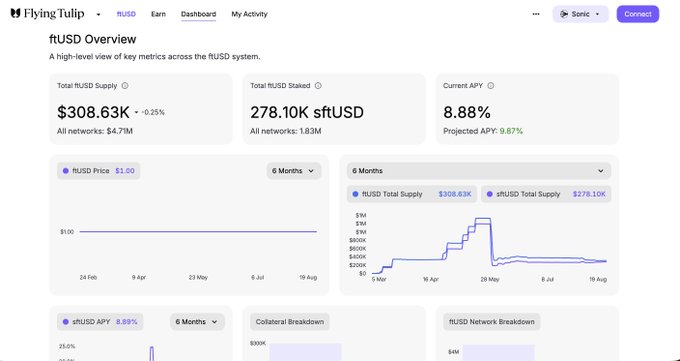Open the Earn tab
Screen dimensions: 680x361
[x=158, y=14]
